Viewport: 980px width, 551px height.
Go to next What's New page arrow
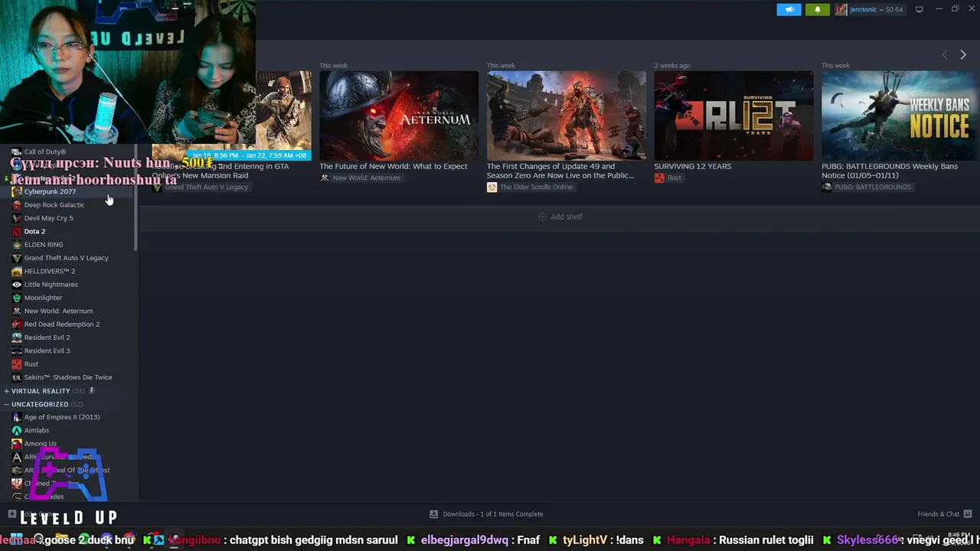pos(963,54)
